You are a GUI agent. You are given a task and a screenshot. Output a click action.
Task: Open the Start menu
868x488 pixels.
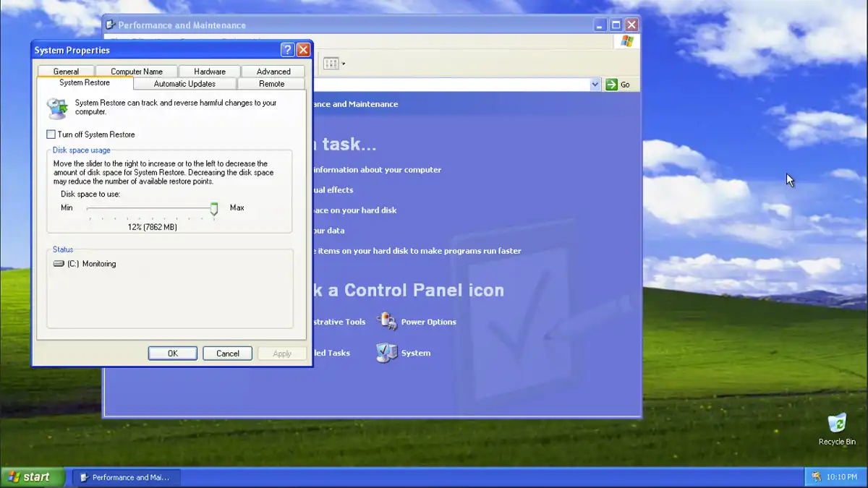pyautogui.click(x=33, y=477)
